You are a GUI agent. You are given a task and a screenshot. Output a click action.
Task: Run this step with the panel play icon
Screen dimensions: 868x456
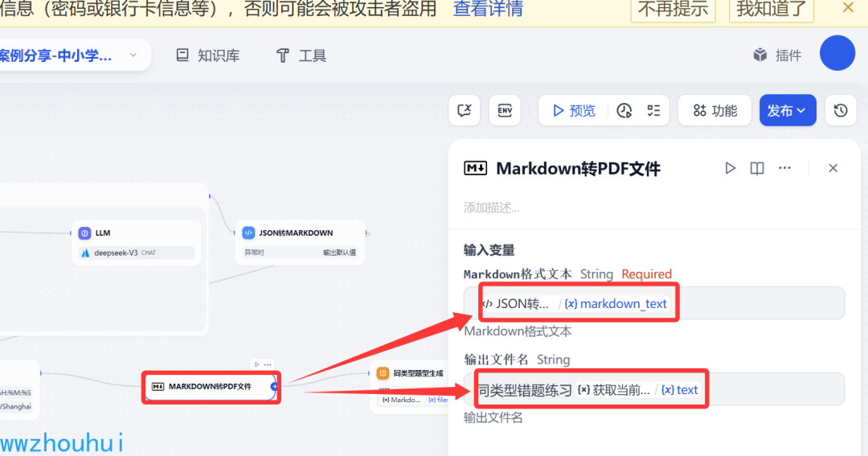click(x=730, y=168)
